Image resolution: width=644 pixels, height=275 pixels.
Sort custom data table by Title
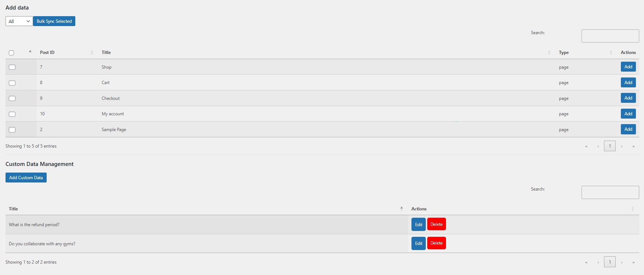[x=14, y=209]
